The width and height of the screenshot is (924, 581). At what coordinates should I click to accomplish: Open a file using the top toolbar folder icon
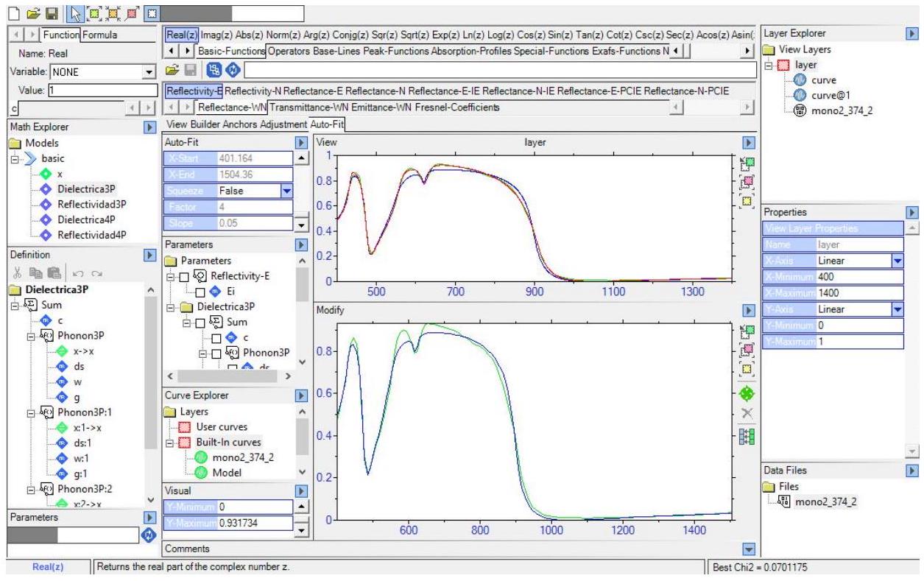35,13
